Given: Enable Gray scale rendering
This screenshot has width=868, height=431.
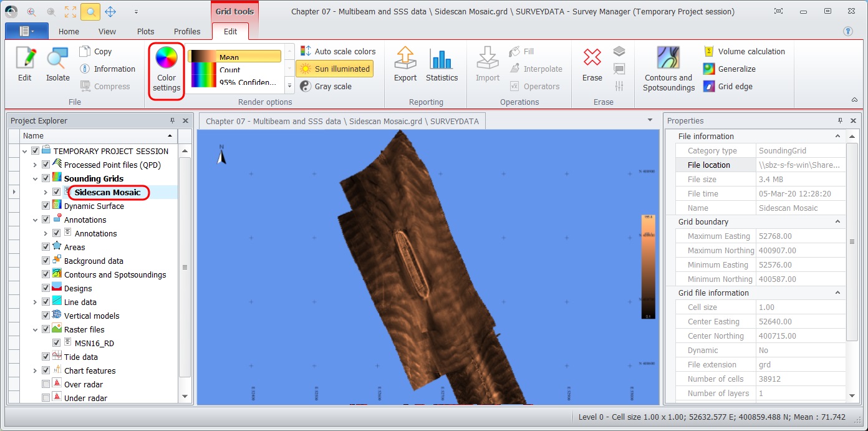Looking at the screenshot, I should point(325,87).
